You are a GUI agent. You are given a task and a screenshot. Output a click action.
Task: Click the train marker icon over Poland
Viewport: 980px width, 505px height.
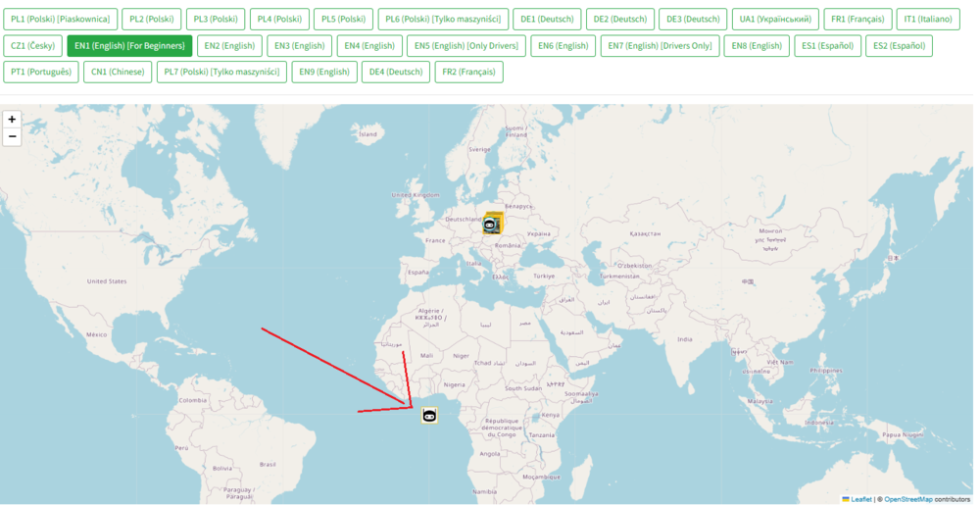point(491,226)
